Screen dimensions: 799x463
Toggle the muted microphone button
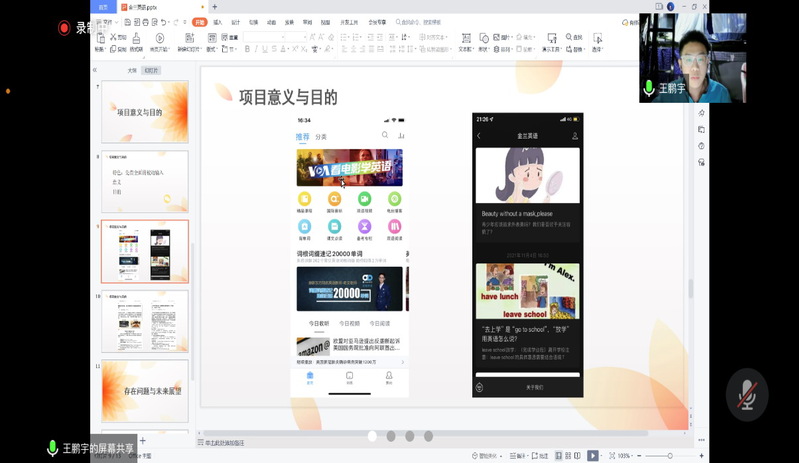pos(746,396)
